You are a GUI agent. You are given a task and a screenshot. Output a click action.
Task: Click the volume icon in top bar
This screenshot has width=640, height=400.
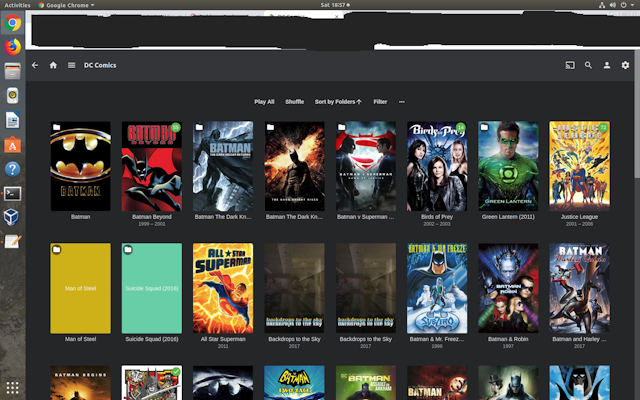click(613, 5)
